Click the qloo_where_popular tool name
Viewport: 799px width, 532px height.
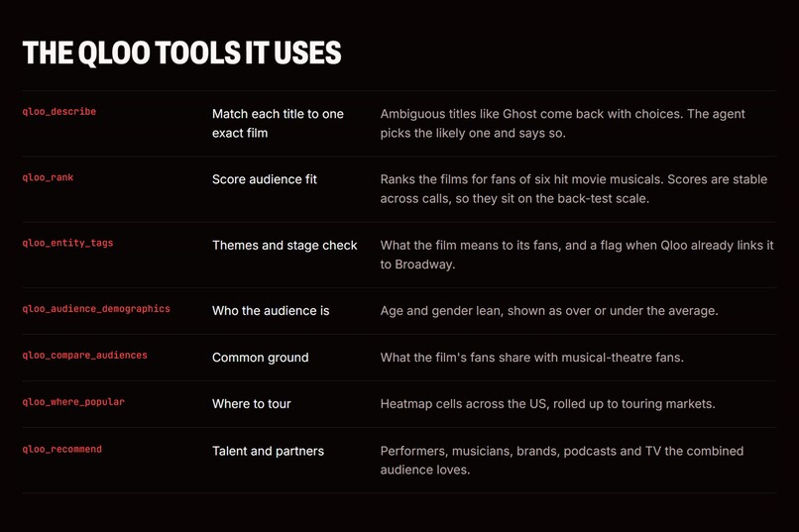point(73,401)
